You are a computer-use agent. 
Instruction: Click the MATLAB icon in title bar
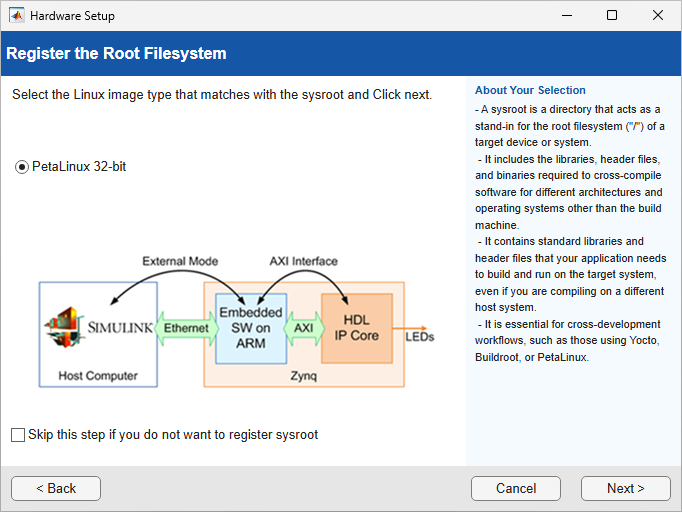pos(17,16)
